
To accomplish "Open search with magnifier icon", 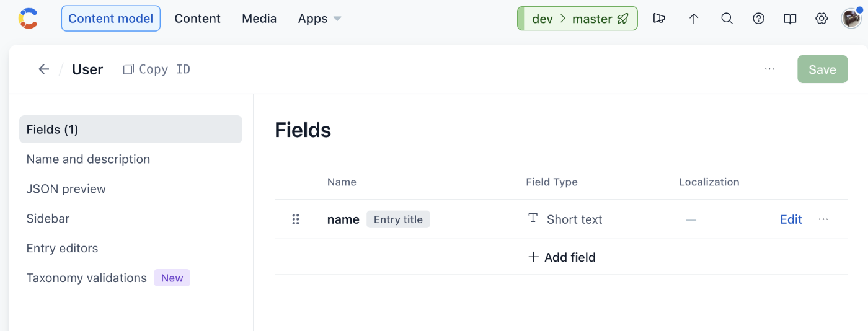I will click(727, 19).
